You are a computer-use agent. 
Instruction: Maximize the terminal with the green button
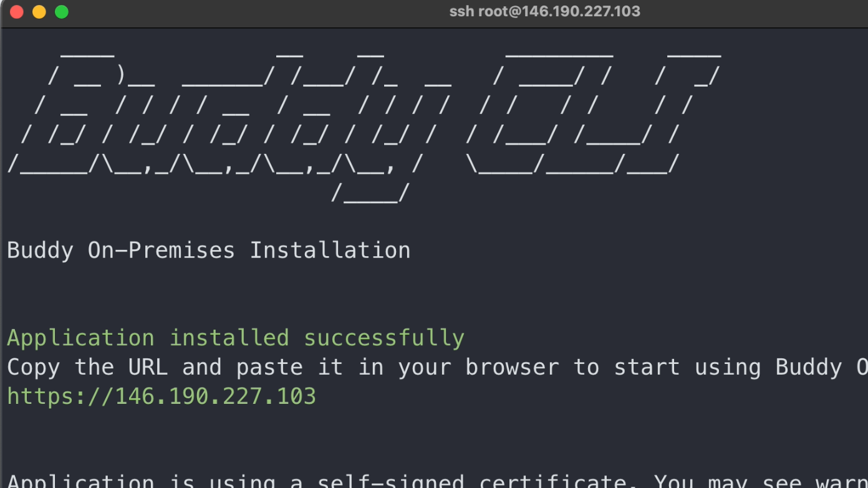(62, 12)
